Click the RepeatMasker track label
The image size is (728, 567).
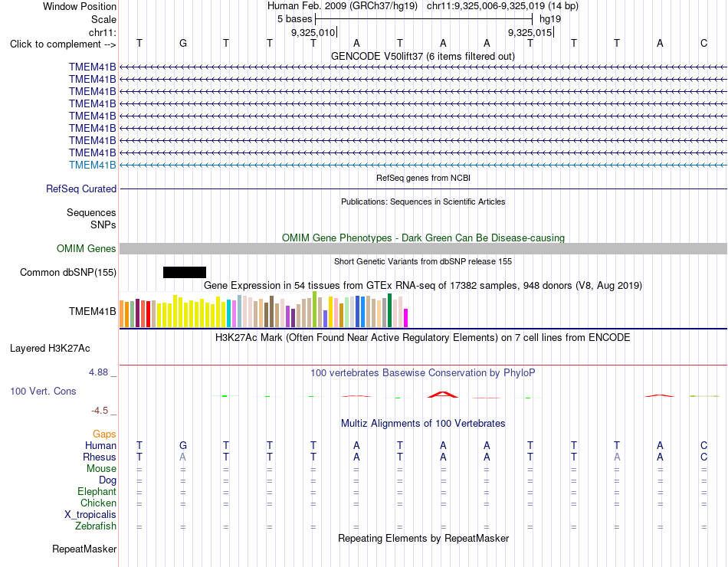click(84, 549)
